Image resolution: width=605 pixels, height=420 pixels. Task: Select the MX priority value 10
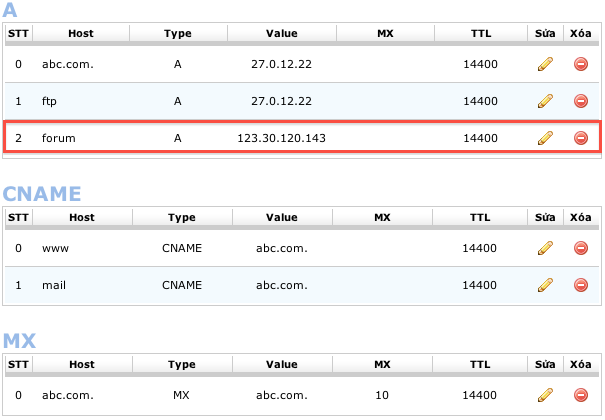(384, 395)
